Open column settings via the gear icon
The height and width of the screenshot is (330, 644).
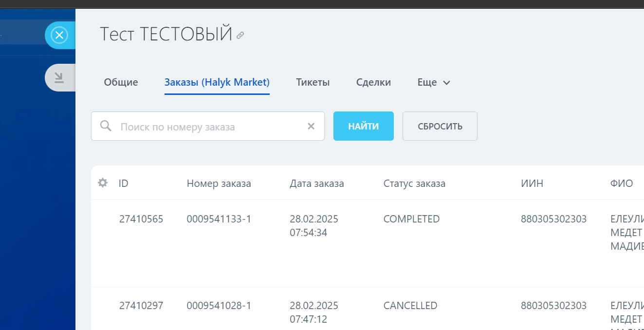pyautogui.click(x=103, y=183)
